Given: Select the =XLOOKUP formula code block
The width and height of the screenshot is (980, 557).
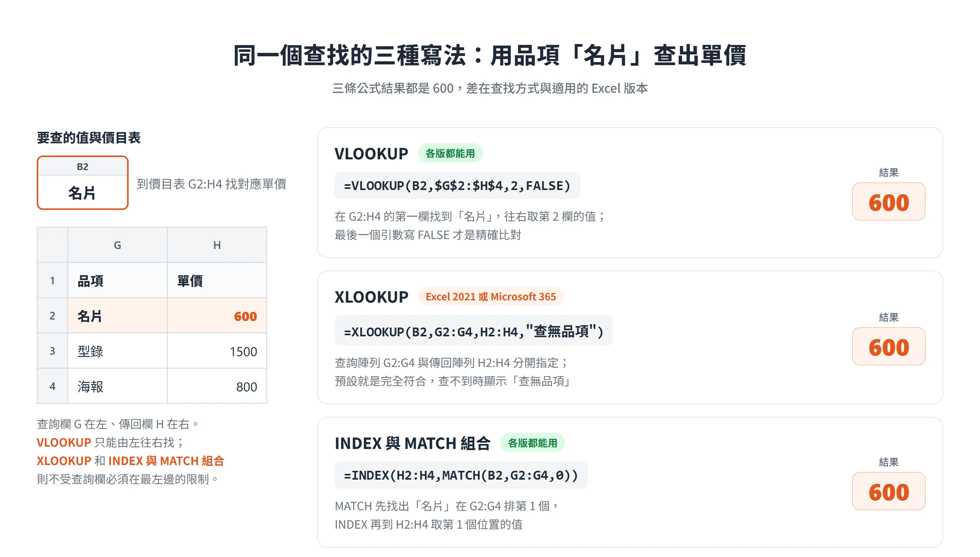Looking at the screenshot, I should click(x=474, y=331).
